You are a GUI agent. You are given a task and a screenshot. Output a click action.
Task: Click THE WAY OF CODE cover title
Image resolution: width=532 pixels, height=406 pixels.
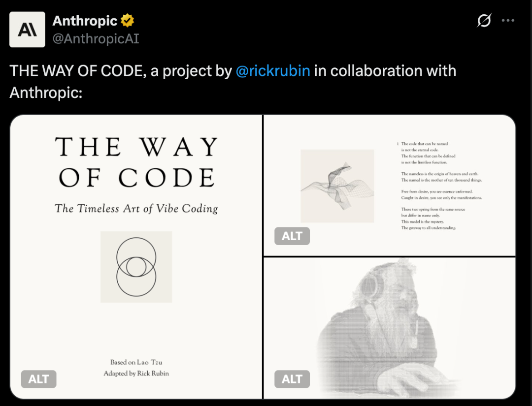click(x=136, y=162)
